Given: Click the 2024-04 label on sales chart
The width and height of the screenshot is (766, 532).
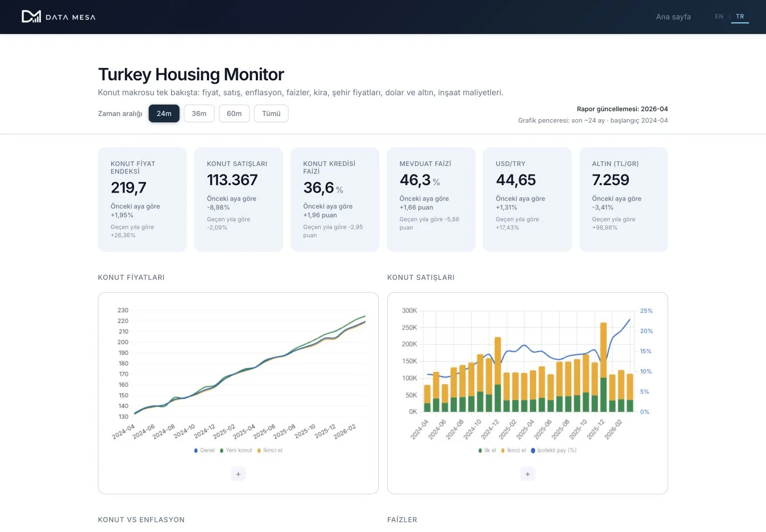Looking at the screenshot, I should click(420, 430).
